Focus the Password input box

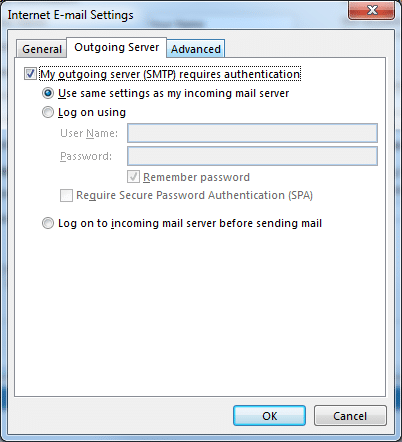tap(252, 156)
